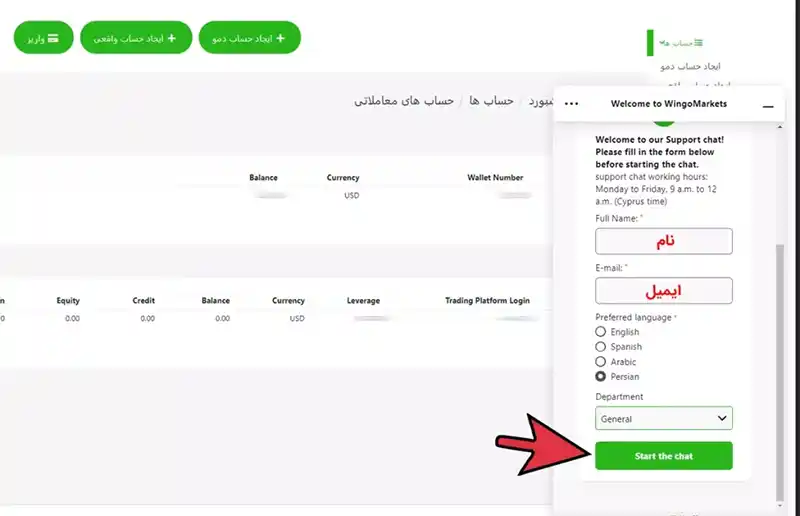The width and height of the screenshot is (800, 516).
Task: Select Arabic as preferred language
Action: point(601,361)
